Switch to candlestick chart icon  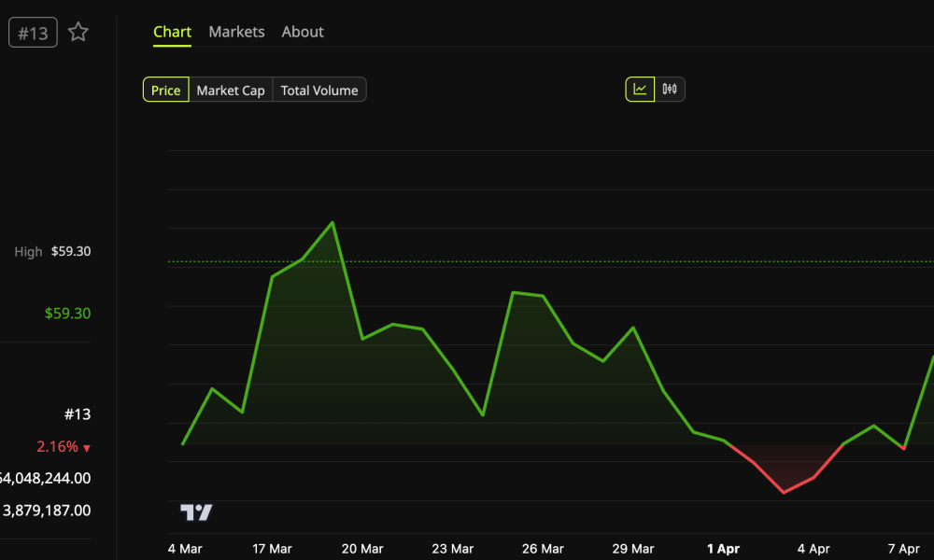(x=669, y=89)
